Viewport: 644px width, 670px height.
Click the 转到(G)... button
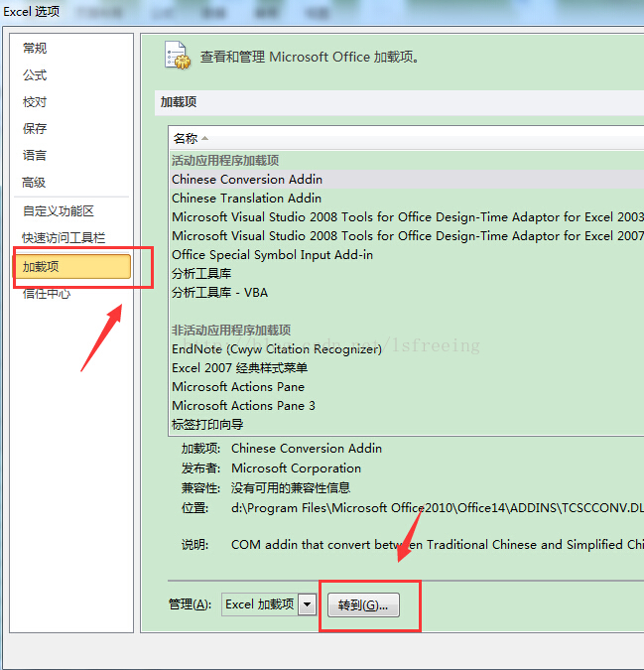tap(363, 605)
